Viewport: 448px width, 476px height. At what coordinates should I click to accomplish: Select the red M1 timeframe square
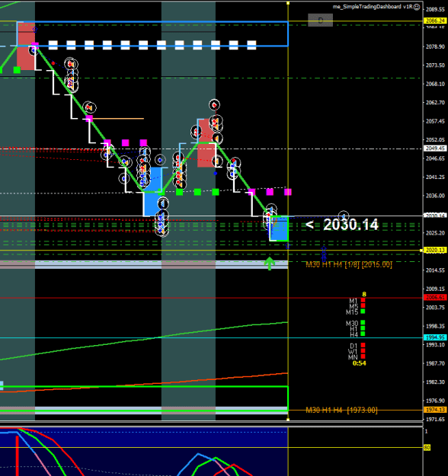pos(363,300)
